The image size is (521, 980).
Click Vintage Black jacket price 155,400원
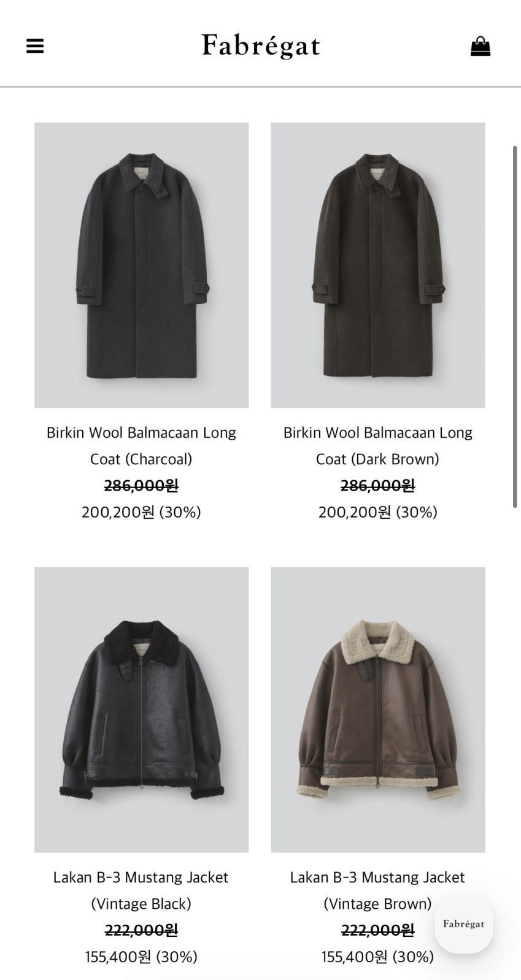[x=118, y=957]
